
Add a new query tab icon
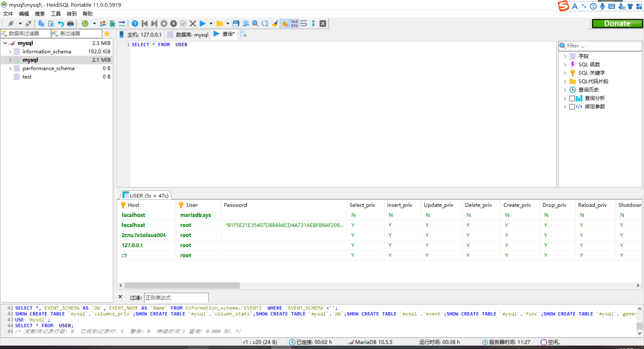click(x=244, y=34)
